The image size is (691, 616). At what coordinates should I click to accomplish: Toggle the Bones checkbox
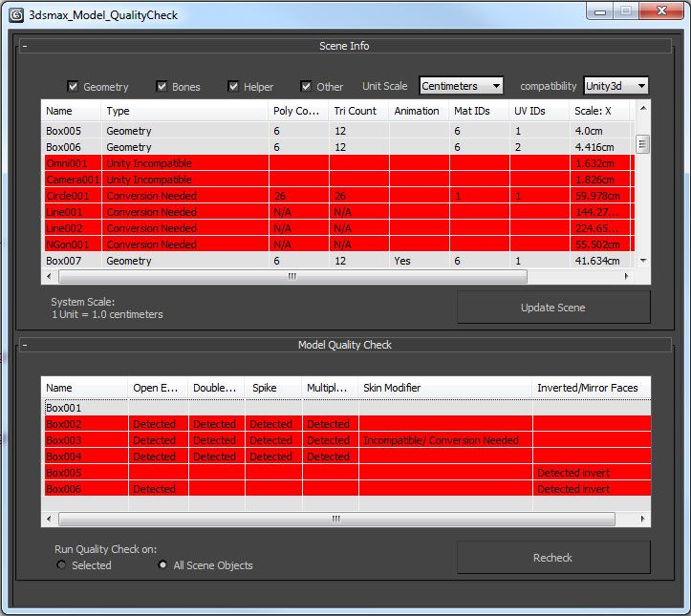(162, 86)
